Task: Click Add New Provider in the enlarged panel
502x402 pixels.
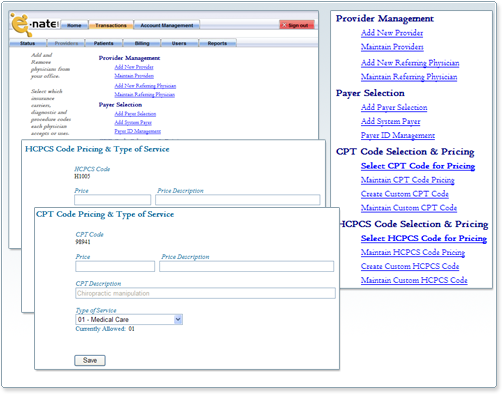Action: (x=392, y=33)
